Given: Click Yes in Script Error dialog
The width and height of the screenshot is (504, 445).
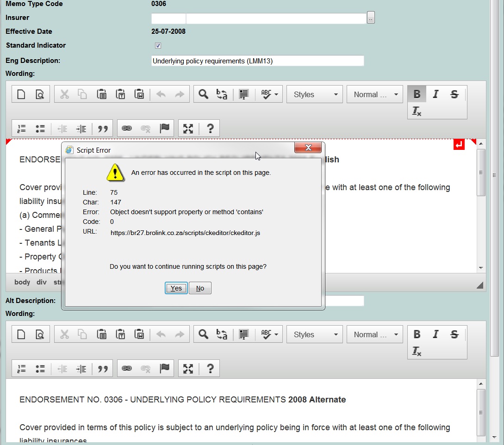Looking at the screenshot, I should [x=176, y=288].
